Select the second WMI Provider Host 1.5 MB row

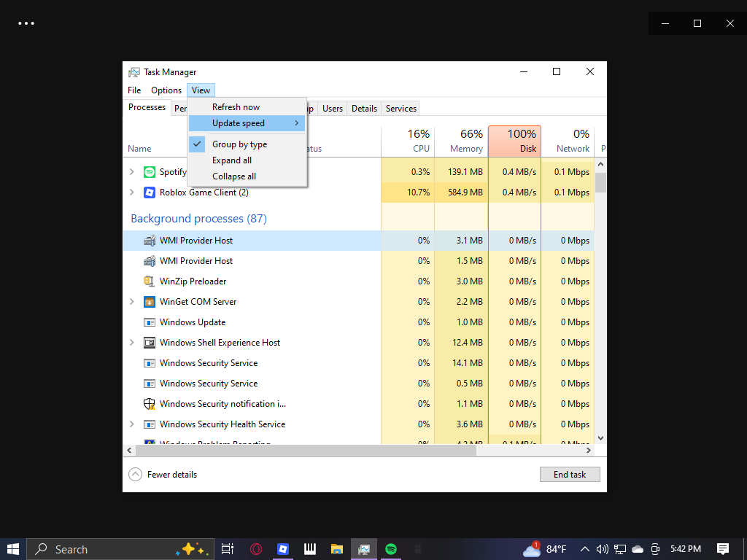pos(359,261)
